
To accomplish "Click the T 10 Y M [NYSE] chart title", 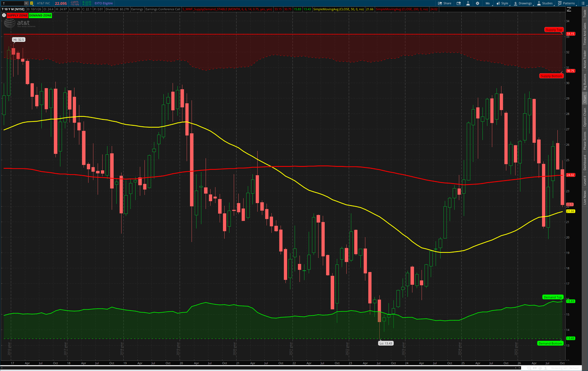I will (13, 9).
